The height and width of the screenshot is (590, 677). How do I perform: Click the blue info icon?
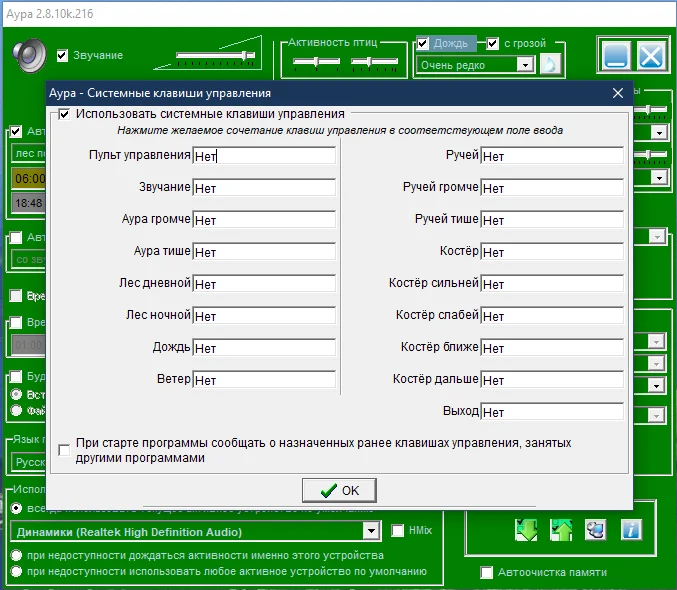(631, 530)
